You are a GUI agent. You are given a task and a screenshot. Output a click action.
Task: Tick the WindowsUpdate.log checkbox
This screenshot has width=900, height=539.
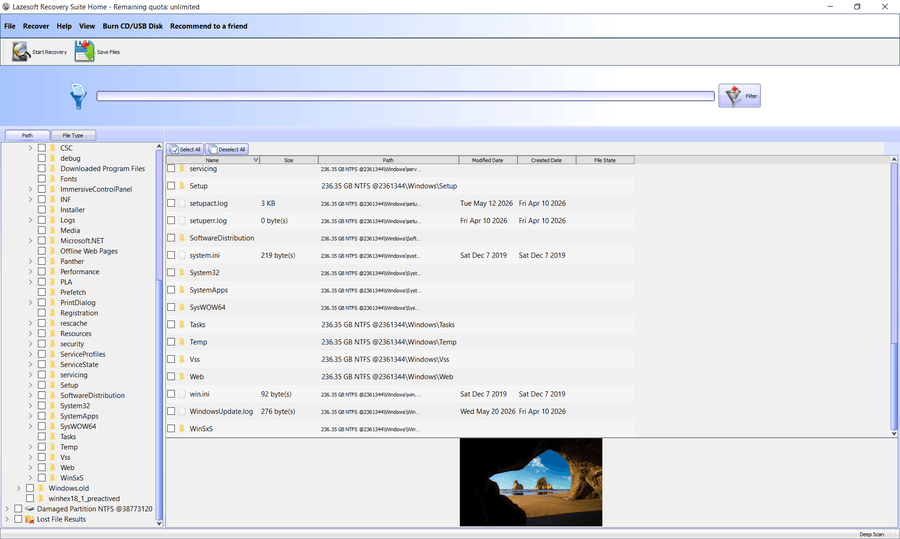171,412
